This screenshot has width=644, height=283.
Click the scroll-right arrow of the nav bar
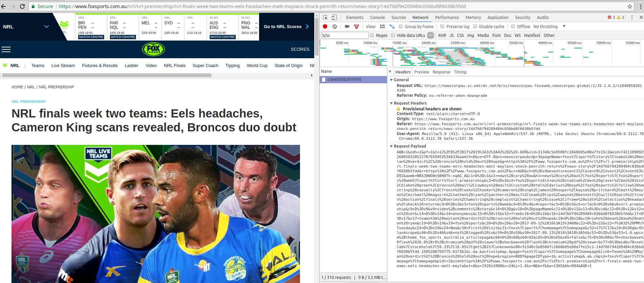pos(312,75)
